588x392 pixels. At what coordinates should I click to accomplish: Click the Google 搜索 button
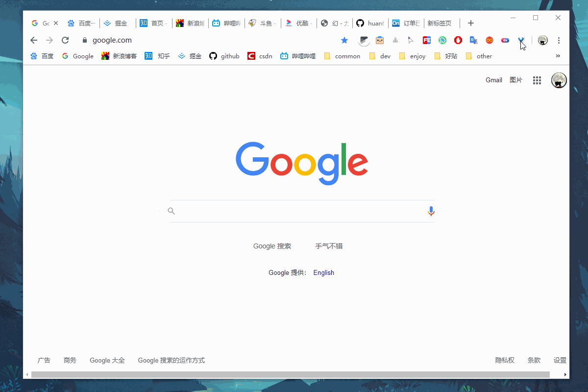(272, 246)
